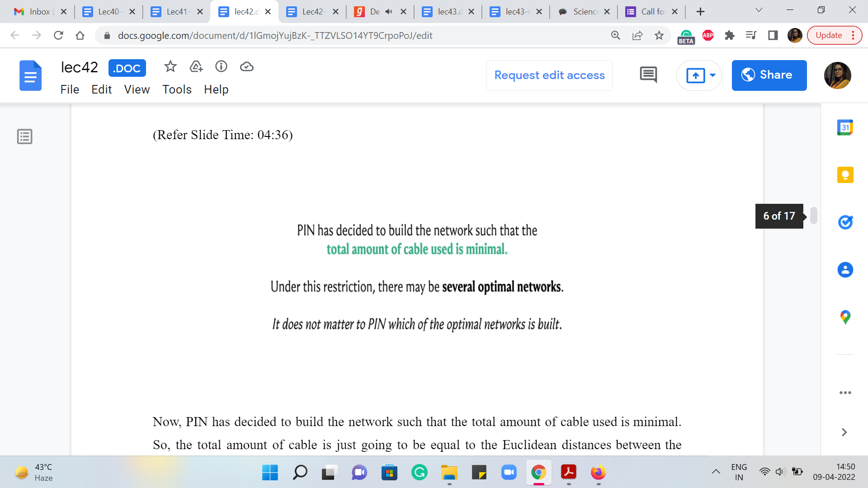Viewport: 868px width, 488px height.
Task: Open Contacts in side panel
Action: (845, 270)
